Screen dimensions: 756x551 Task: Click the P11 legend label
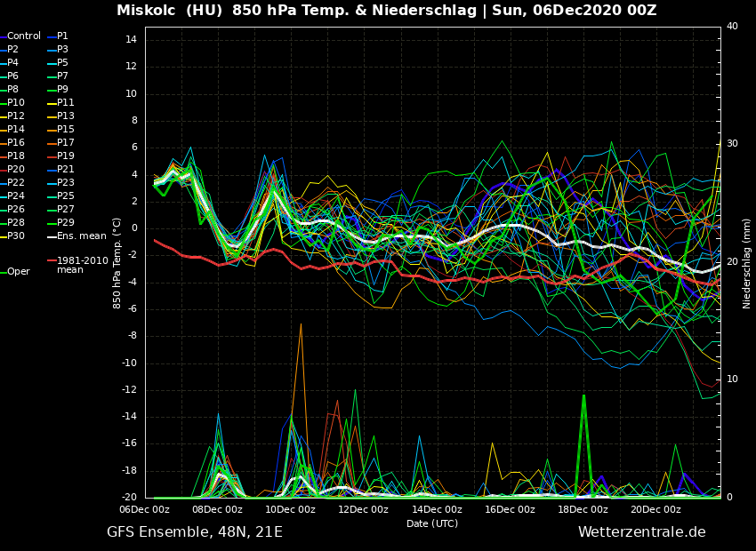coord(65,103)
